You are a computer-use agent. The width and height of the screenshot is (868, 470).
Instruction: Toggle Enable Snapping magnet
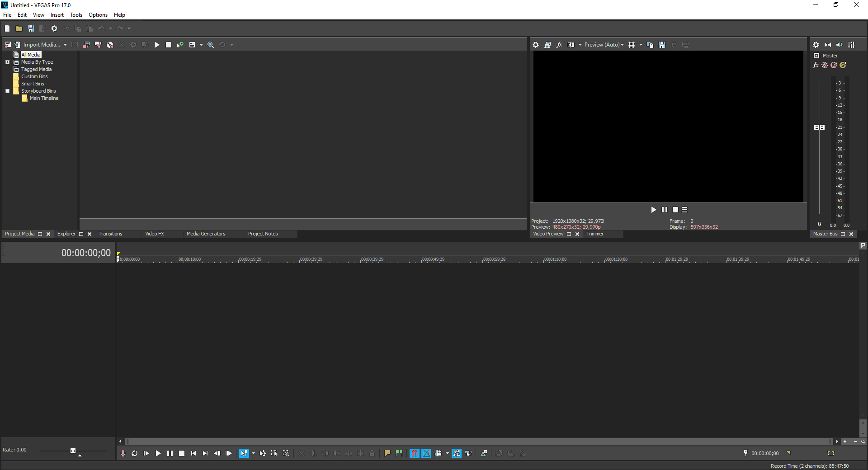(x=415, y=453)
